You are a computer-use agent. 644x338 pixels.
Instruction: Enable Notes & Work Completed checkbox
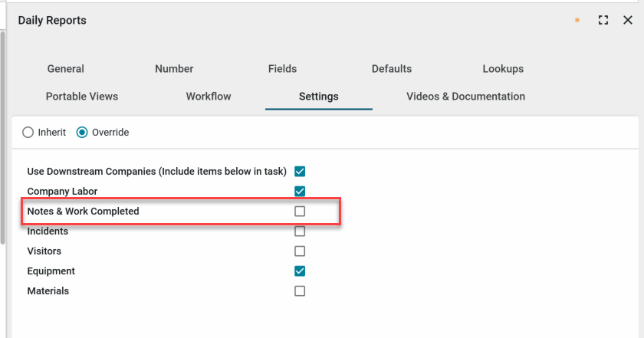point(300,212)
